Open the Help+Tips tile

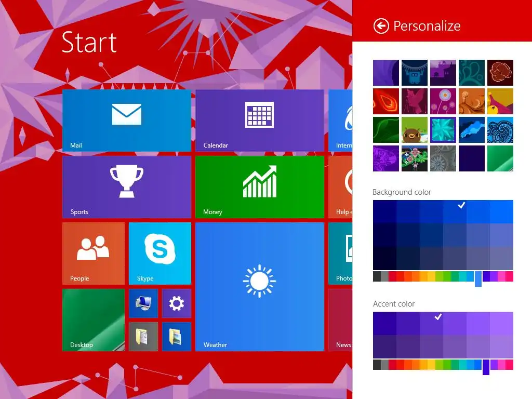(x=341, y=187)
